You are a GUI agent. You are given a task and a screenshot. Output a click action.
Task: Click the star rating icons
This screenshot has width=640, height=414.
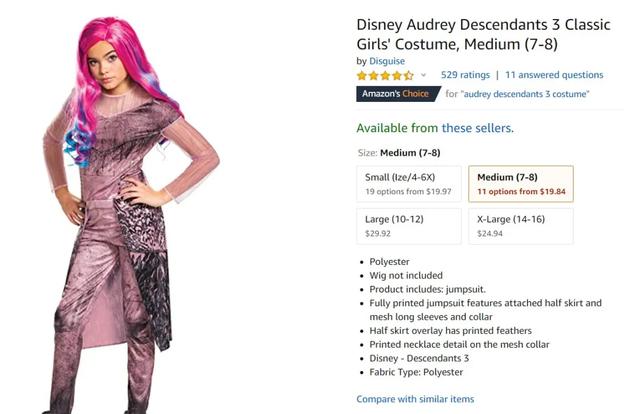(385, 75)
